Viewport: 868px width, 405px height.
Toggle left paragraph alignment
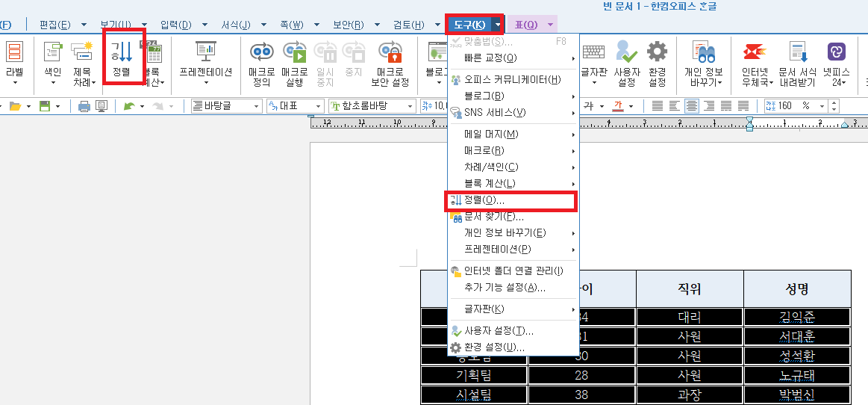(x=674, y=106)
